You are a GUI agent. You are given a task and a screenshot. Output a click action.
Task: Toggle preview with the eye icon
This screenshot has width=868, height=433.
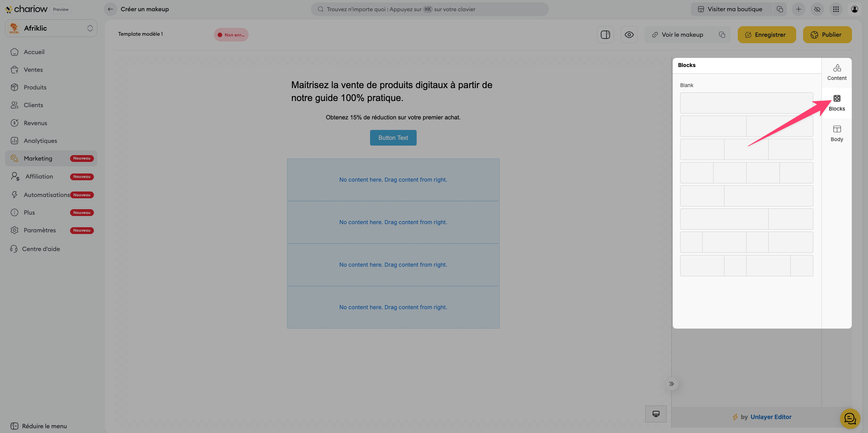tap(629, 35)
